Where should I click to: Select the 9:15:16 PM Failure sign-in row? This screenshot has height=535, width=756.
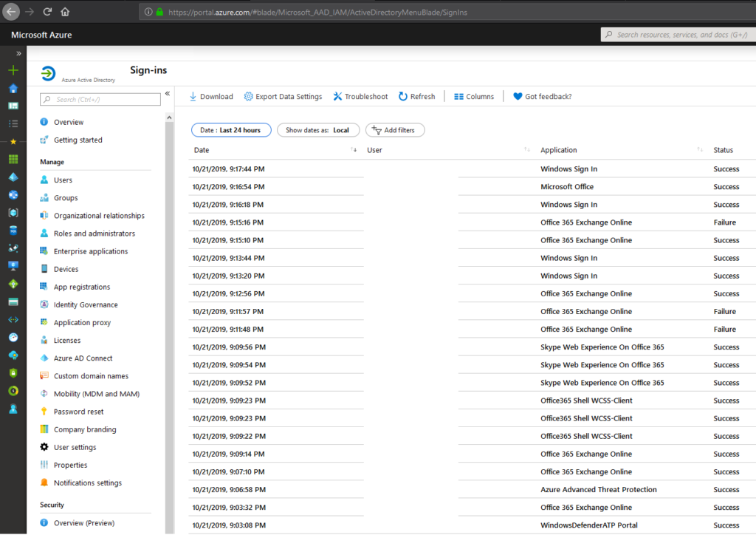pyautogui.click(x=472, y=223)
